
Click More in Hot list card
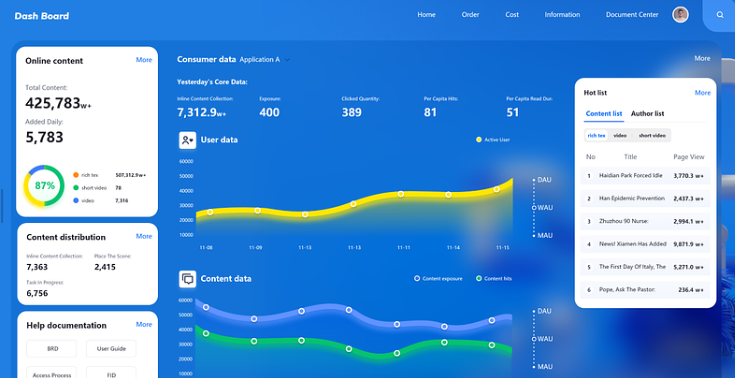click(x=702, y=92)
